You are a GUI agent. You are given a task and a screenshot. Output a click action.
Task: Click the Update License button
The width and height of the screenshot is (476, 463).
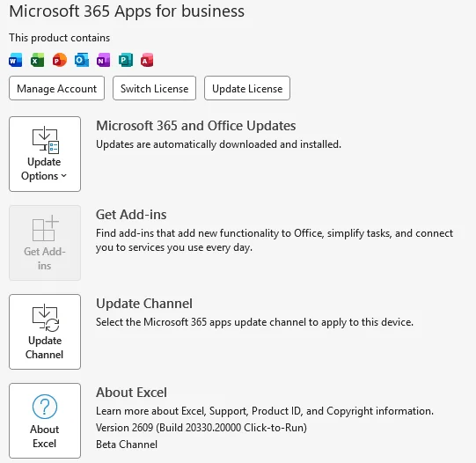[x=247, y=88]
